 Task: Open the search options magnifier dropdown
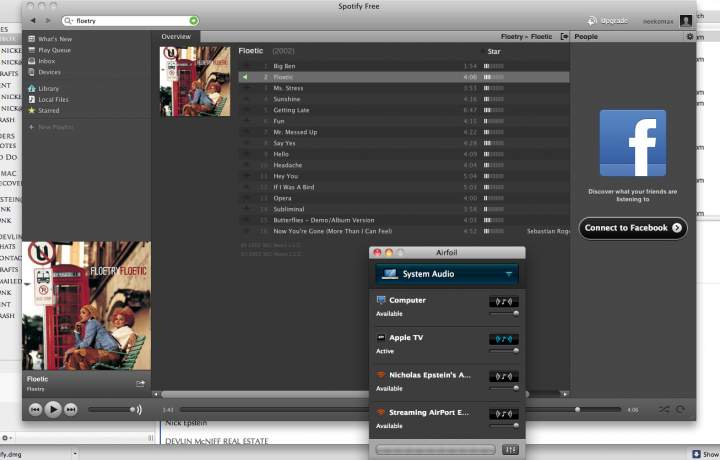pos(68,21)
